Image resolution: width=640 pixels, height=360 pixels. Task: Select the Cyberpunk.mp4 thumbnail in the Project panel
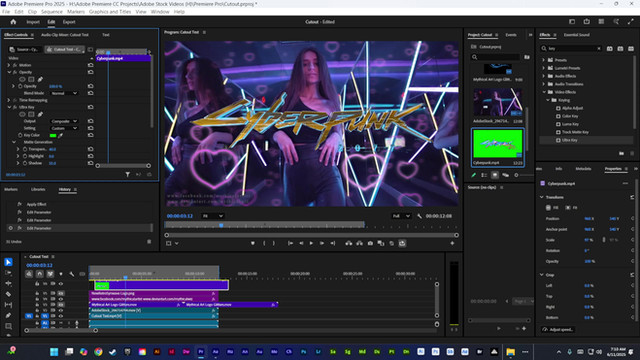click(498, 144)
